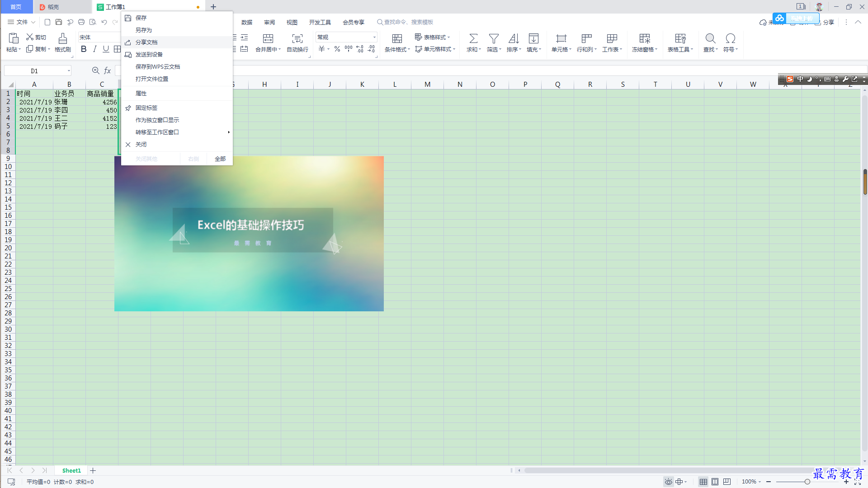Click the Rows and Columns (行和列) icon
Viewport: 868px width, 488px height.
[x=587, y=38]
